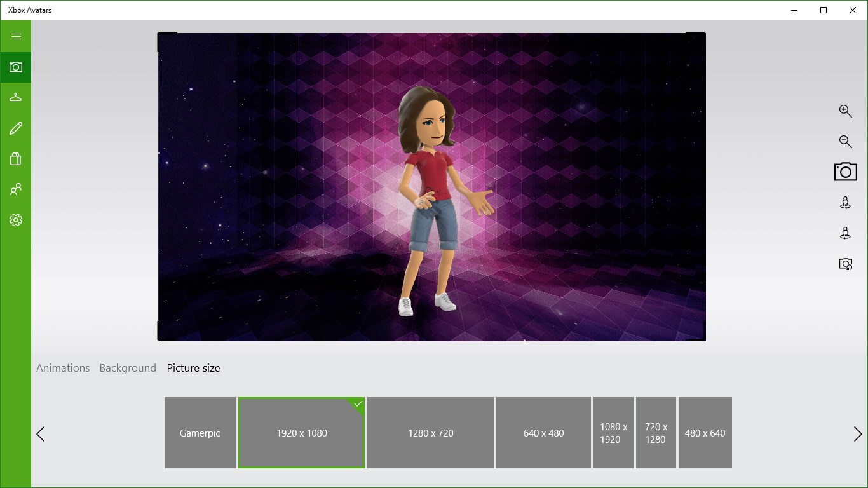
Task: Take a photo with the camera icon
Action: click(x=845, y=171)
